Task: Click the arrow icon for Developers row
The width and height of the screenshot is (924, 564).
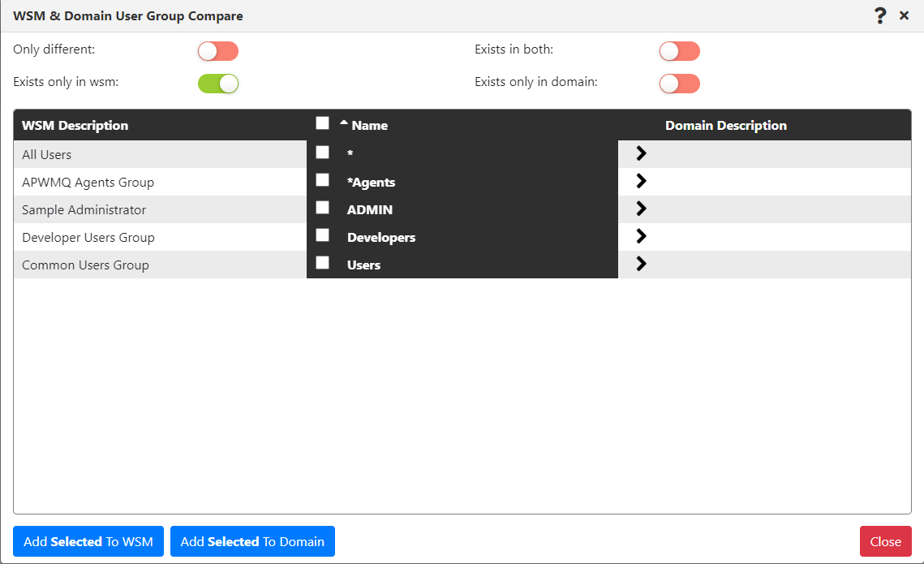Action: (x=641, y=236)
